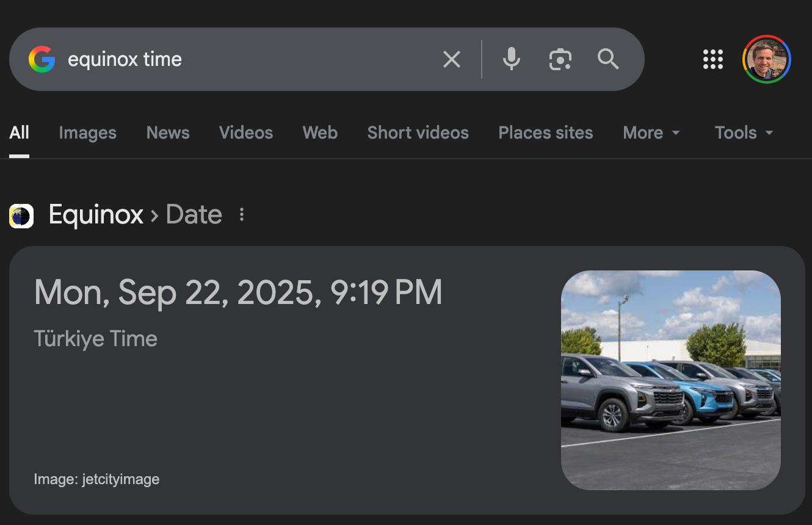Open the Places sites tab
The height and width of the screenshot is (525, 812).
tap(546, 132)
